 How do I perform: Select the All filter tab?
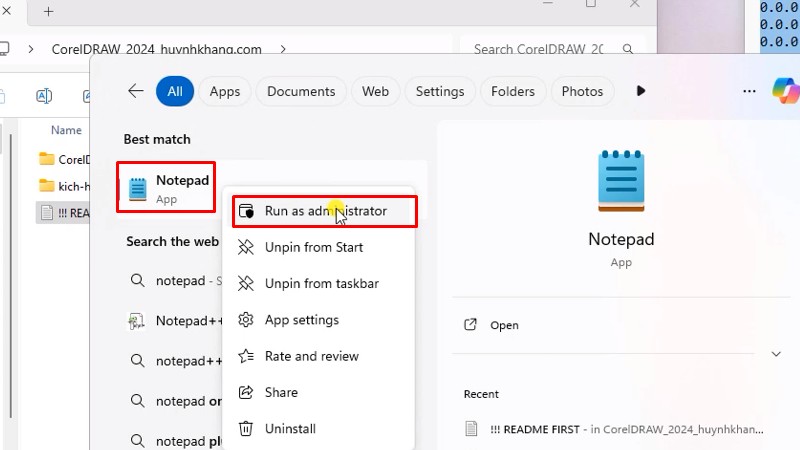(174, 91)
